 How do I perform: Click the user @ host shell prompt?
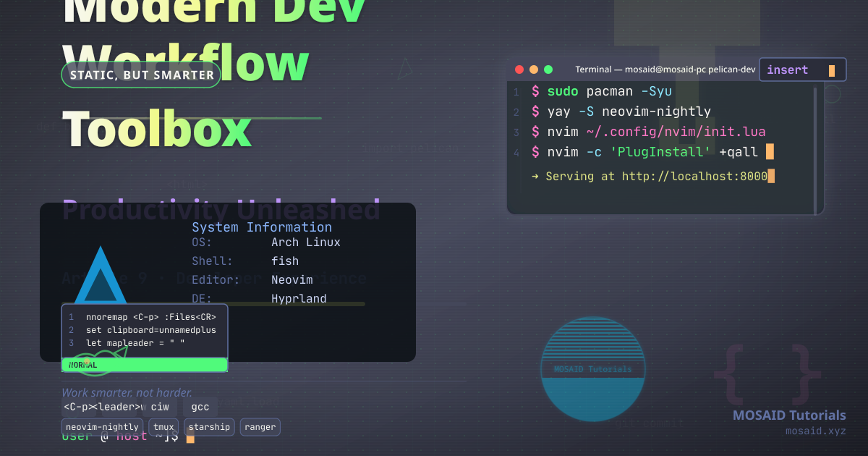pyautogui.click(x=120, y=436)
